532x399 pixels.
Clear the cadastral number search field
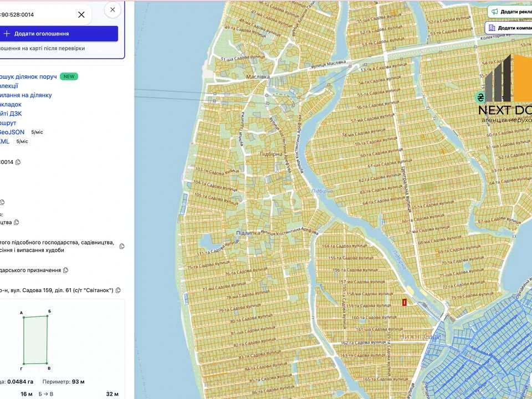(81, 14)
